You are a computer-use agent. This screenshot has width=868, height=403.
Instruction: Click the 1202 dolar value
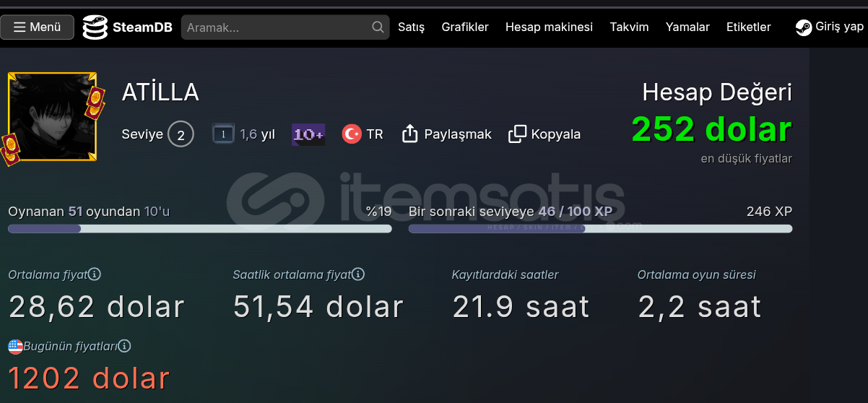tap(89, 378)
